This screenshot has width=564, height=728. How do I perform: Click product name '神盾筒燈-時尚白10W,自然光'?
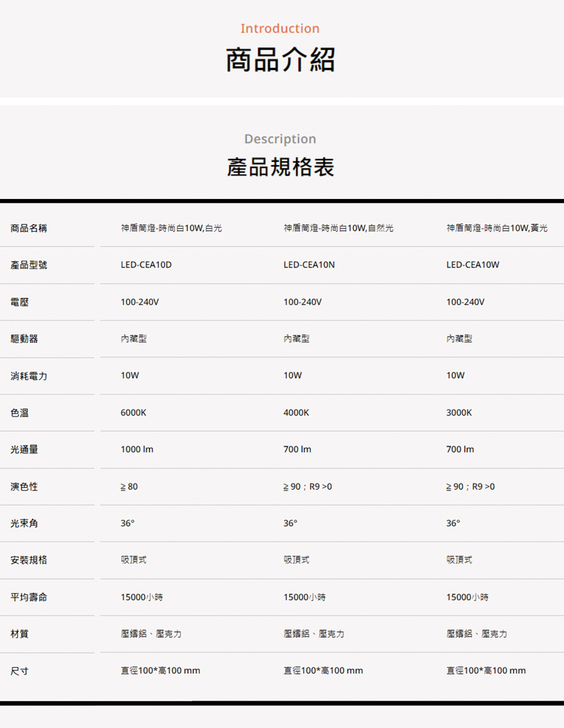click(x=338, y=228)
